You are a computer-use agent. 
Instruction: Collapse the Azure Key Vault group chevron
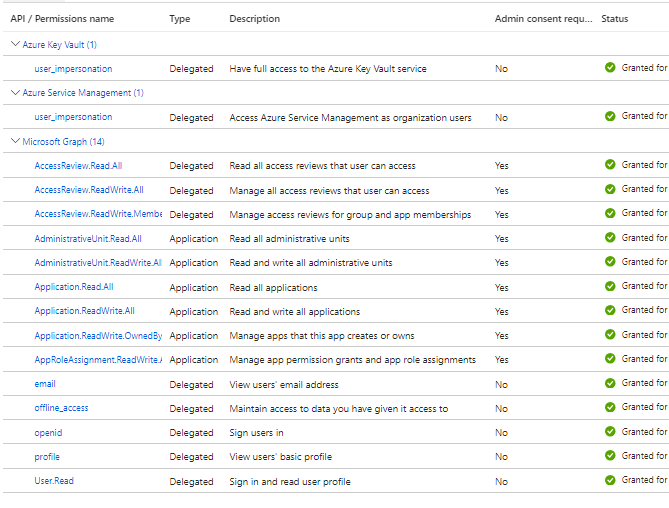tap(15, 44)
